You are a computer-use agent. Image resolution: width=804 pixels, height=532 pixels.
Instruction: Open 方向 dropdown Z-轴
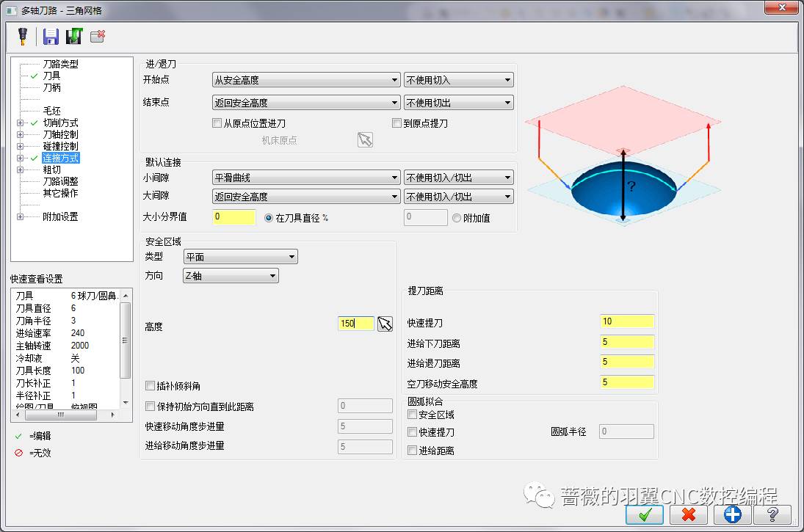[x=231, y=276]
